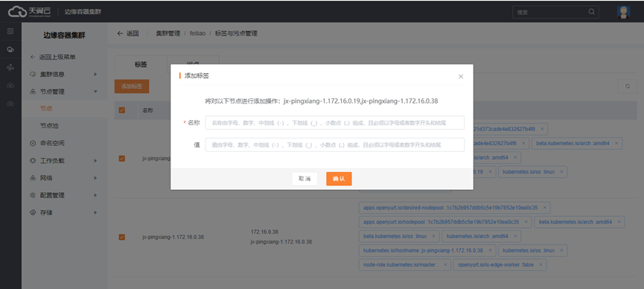Click the network hub icon in left rail
644x289 pixels.
[x=10, y=68]
